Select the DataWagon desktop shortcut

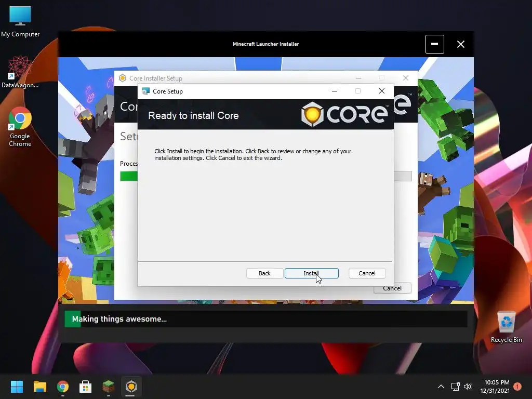point(20,72)
